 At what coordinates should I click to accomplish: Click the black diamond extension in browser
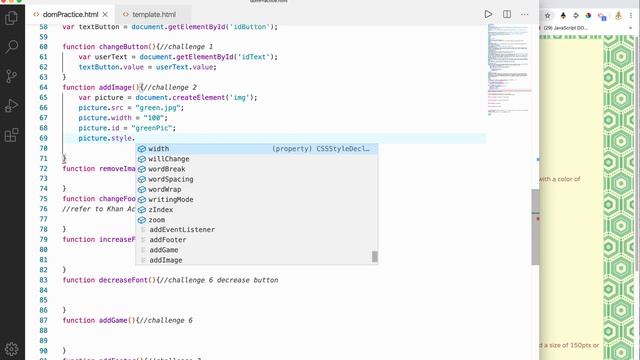pyautogui.click(x=563, y=16)
